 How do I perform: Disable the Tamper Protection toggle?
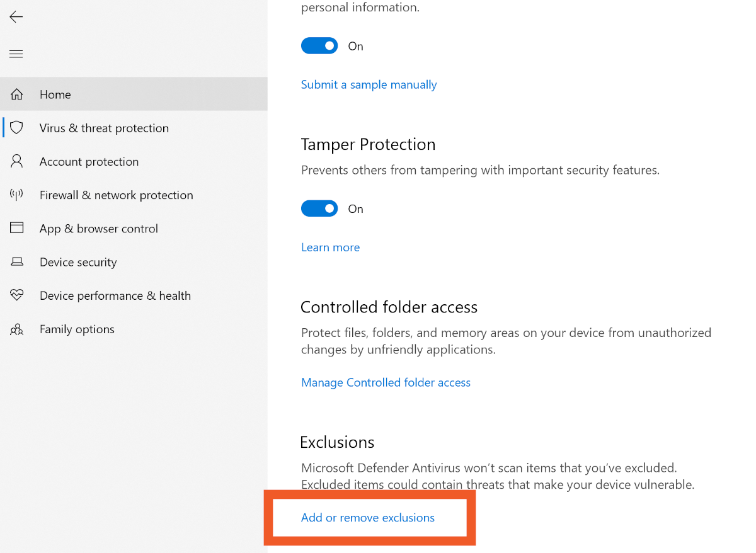319,208
